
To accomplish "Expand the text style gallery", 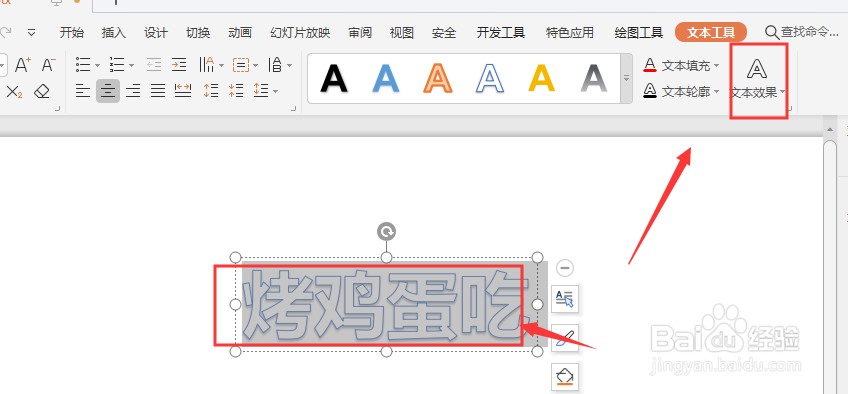I will point(626,78).
